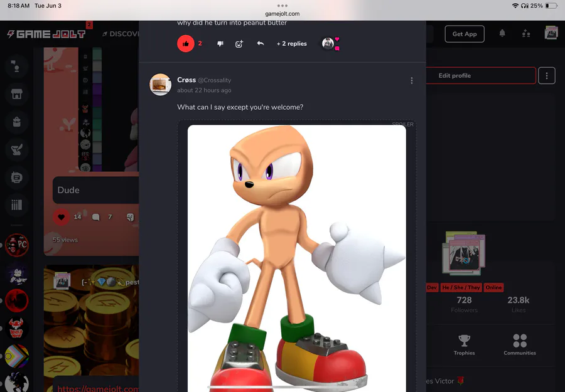565x392 pixels.
Task: Tap the 8:18 AM clock
Action: coord(19,6)
